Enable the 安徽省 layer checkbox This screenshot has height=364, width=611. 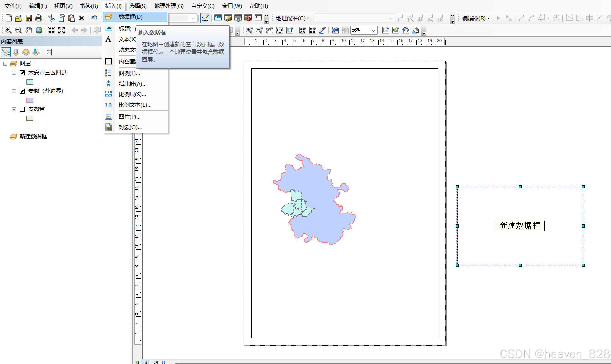22,109
